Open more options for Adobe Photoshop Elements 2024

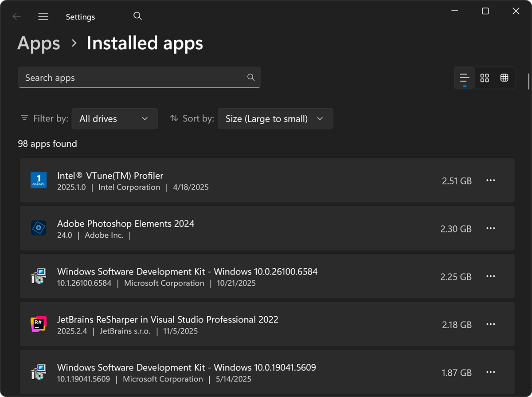pyautogui.click(x=490, y=228)
